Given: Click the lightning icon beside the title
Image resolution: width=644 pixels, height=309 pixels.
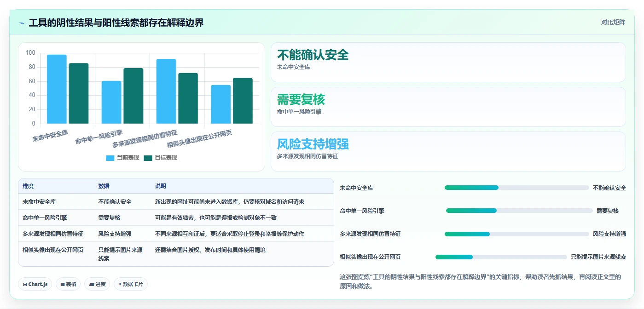Looking at the screenshot, I should pos(22,23).
